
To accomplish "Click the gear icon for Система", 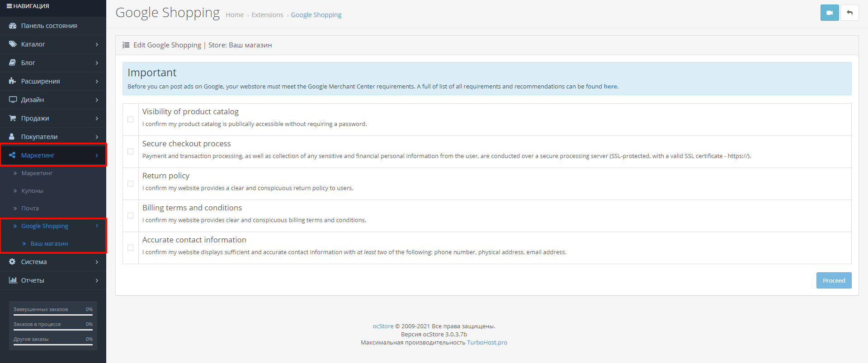I will (13, 262).
